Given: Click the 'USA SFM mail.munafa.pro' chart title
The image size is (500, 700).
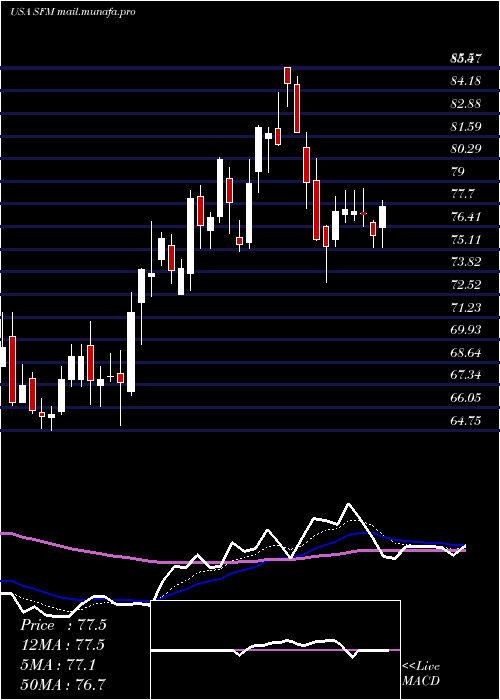Looking at the screenshot, I should pyautogui.click(x=73, y=12).
